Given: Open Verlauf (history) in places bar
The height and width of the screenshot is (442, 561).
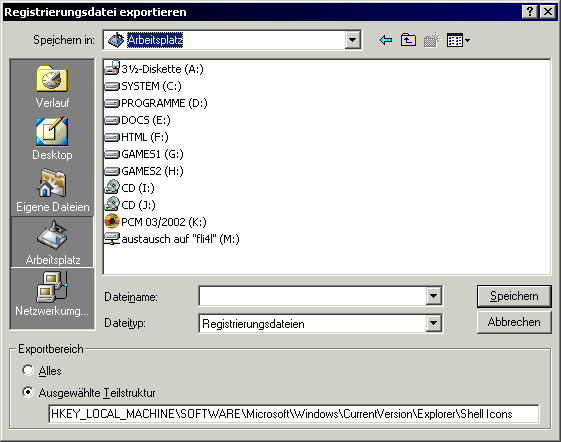Looking at the screenshot, I should pos(52,86).
